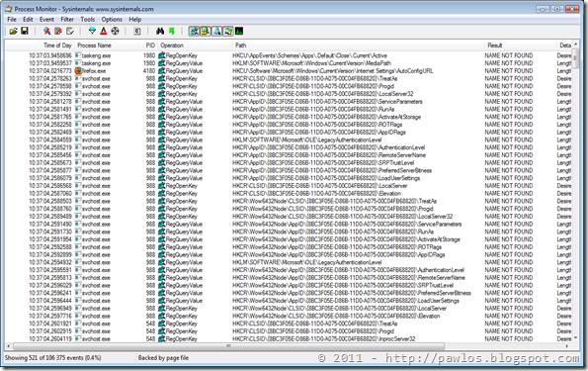Screen dimensions: 588x371
Task: Click the horizontal scrollbar thumb
Action: click(228, 346)
